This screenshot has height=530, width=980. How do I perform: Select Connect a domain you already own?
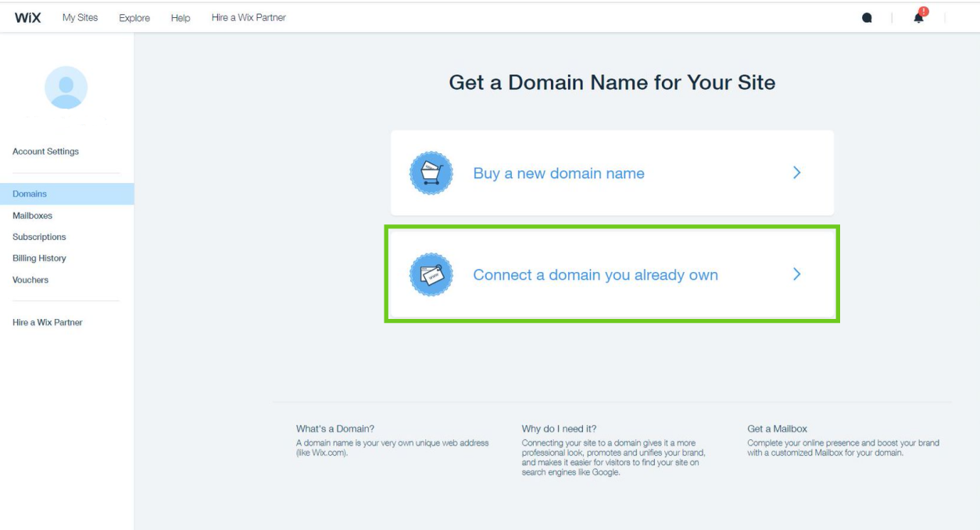coord(595,275)
